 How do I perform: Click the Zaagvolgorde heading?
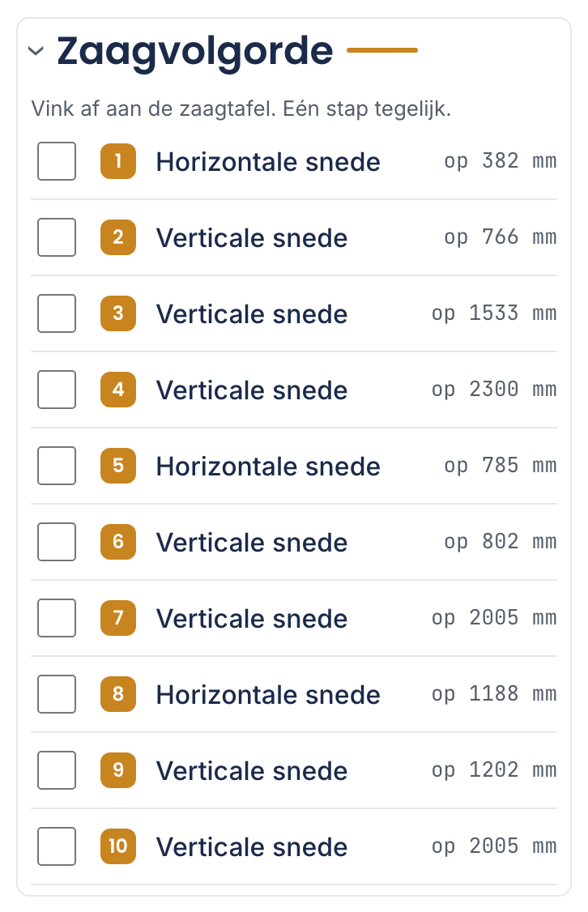(195, 53)
